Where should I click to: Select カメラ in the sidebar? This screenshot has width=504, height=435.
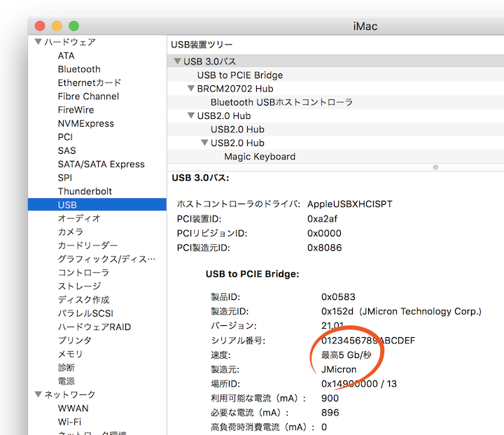click(71, 231)
